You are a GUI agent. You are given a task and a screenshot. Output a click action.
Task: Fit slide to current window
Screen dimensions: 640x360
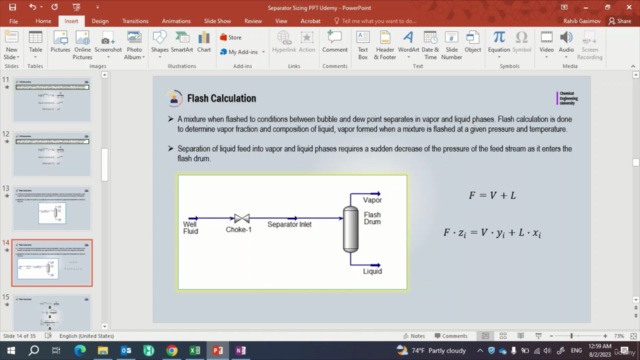click(633, 336)
